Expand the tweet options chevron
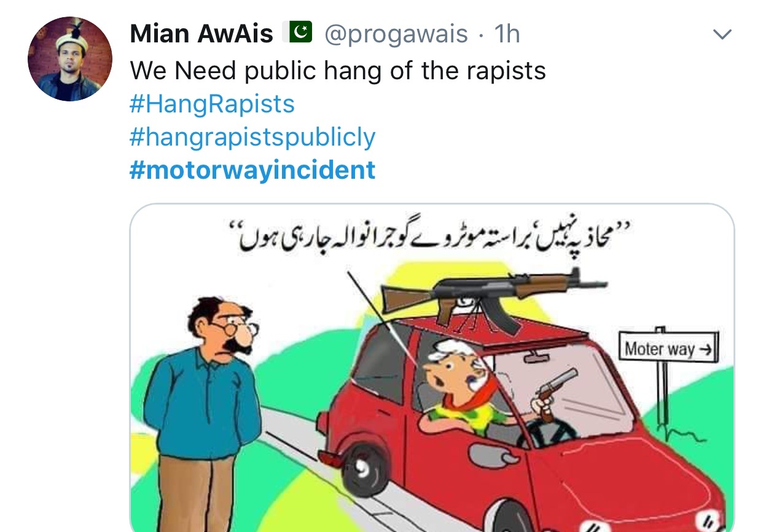This screenshot has width=763, height=532. 722,34
